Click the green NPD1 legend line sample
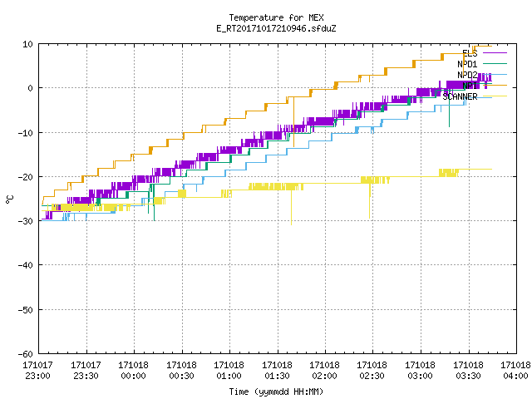The image size is (532, 399). click(495, 63)
